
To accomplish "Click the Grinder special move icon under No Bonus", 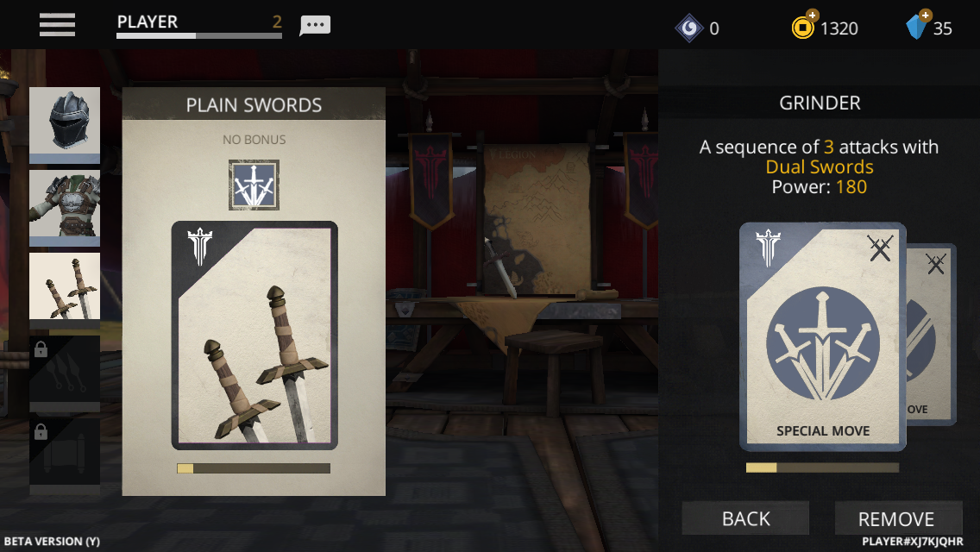I will (x=254, y=185).
